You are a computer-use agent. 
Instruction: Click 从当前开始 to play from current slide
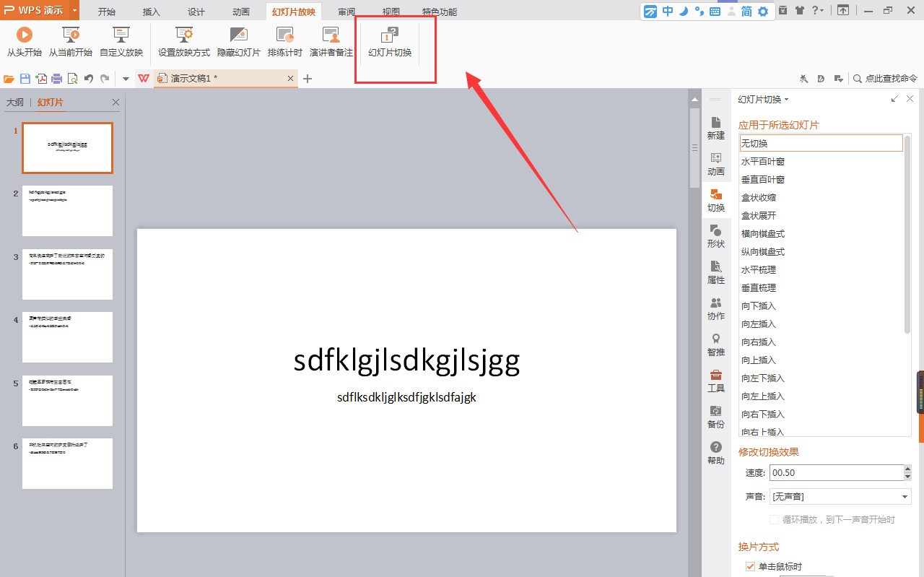click(x=71, y=42)
